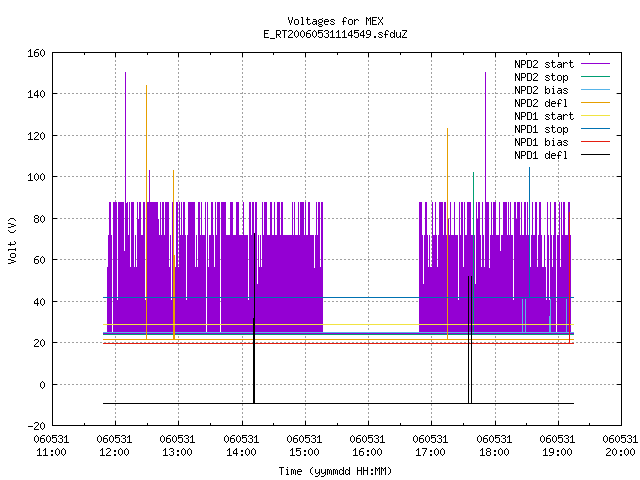640x480 pixels.
Task: Click the y-axis tick value 160
Action: [x=36, y=53]
